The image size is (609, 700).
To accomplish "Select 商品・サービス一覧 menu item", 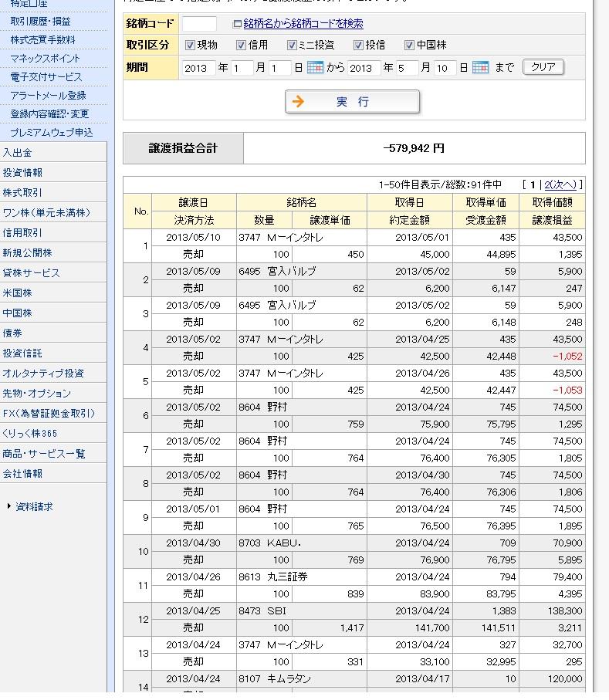I will (x=53, y=454).
